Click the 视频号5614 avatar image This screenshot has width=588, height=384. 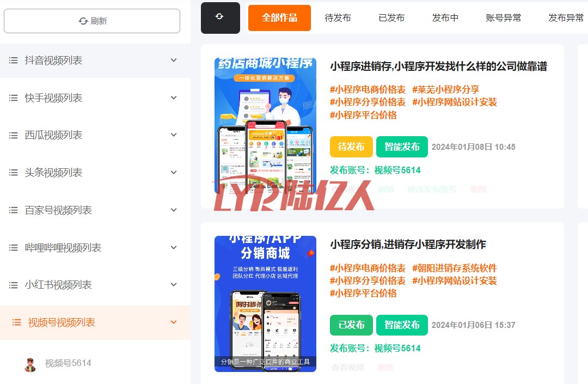tap(30, 363)
